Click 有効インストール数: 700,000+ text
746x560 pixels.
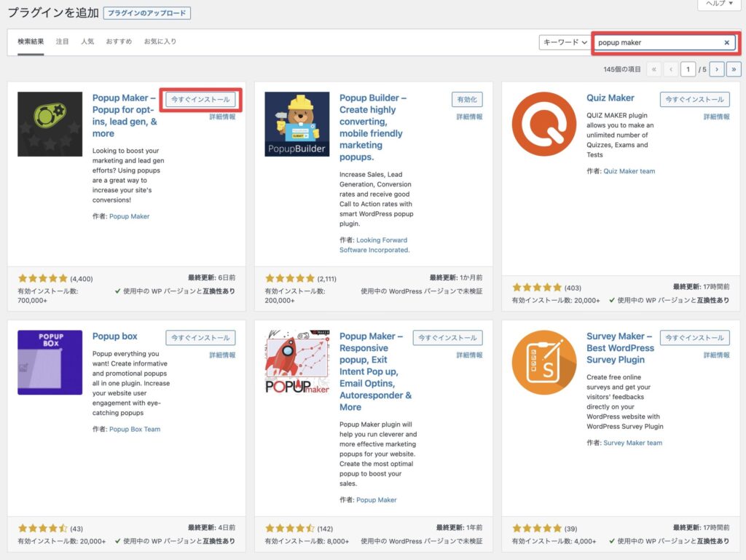click(48, 296)
